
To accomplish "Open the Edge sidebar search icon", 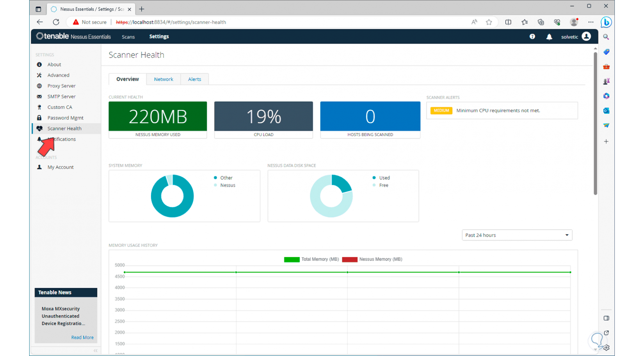I will 606,37.
